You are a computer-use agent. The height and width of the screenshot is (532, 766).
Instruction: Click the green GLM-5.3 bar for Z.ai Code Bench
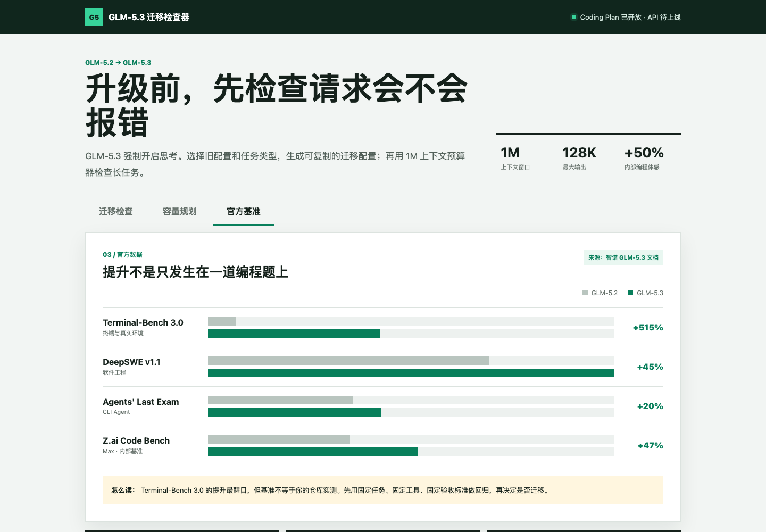(x=313, y=452)
